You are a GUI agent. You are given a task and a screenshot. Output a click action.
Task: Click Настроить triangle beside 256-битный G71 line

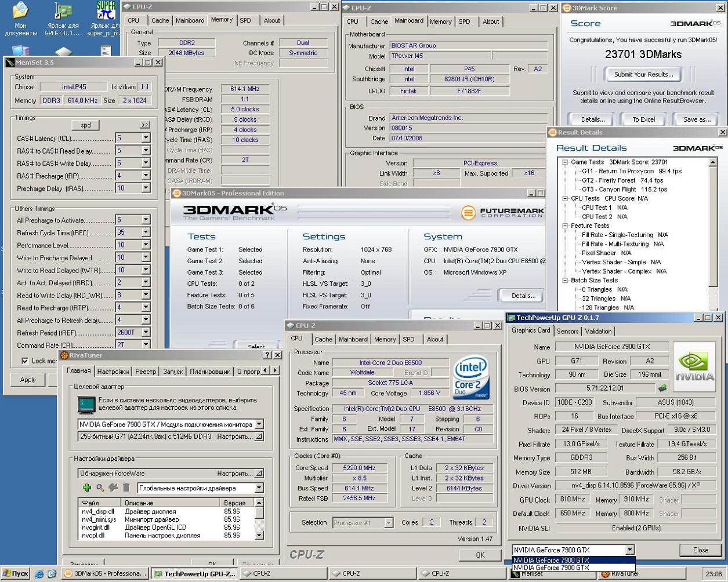tap(259, 437)
